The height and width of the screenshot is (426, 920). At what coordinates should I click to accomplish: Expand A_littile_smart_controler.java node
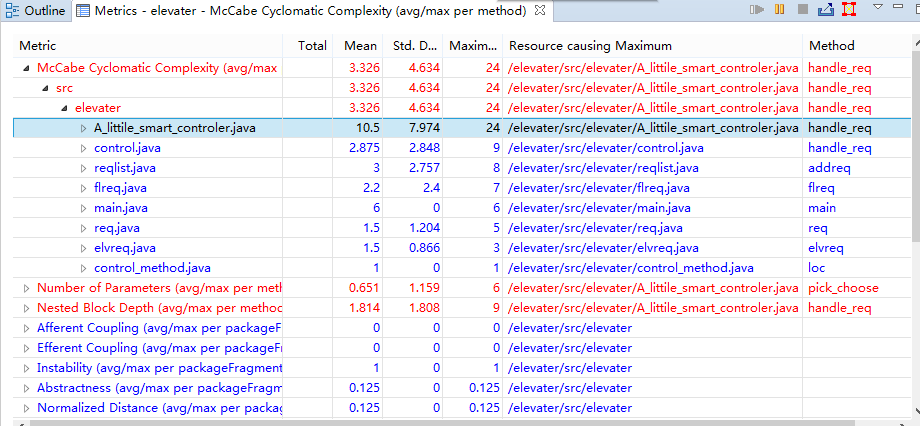pos(83,128)
